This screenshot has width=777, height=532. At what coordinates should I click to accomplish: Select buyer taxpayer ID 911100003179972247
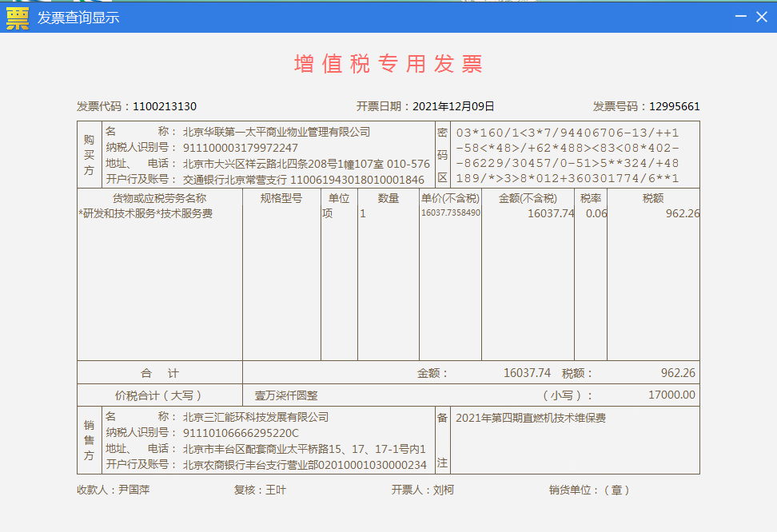click(x=241, y=148)
